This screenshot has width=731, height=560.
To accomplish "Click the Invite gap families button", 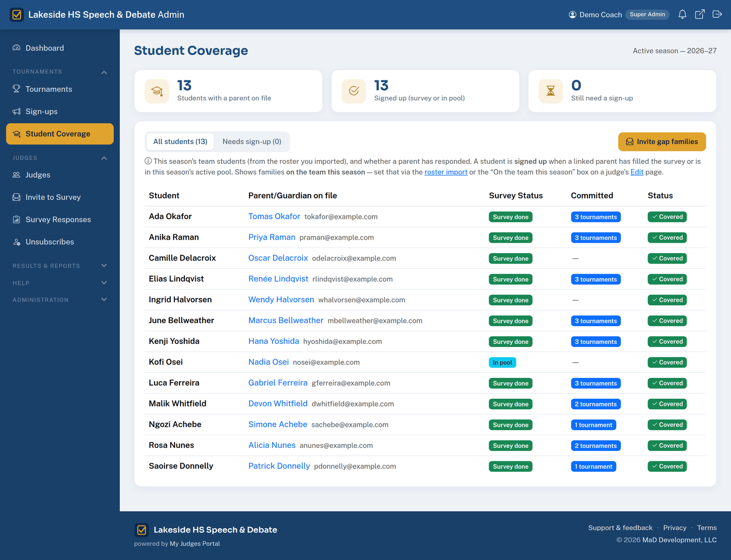I will click(x=662, y=141).
